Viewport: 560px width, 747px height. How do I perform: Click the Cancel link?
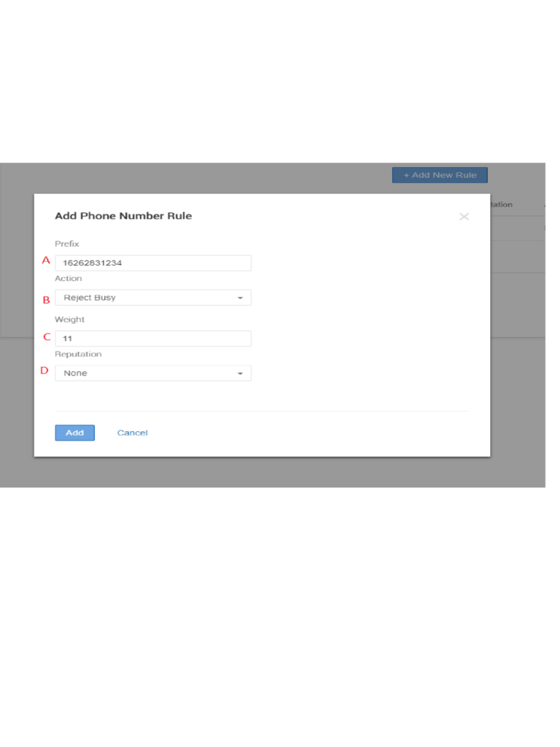tap(132, 433)
